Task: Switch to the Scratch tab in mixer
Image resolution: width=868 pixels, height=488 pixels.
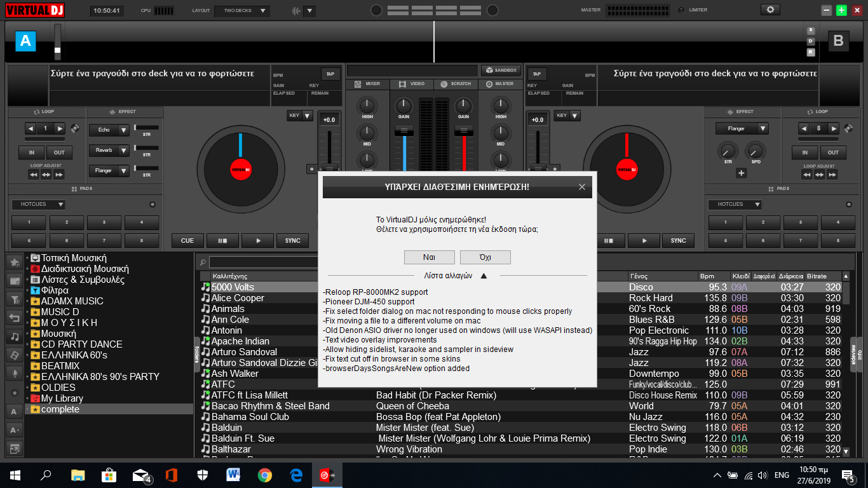Action: (455, 84)
